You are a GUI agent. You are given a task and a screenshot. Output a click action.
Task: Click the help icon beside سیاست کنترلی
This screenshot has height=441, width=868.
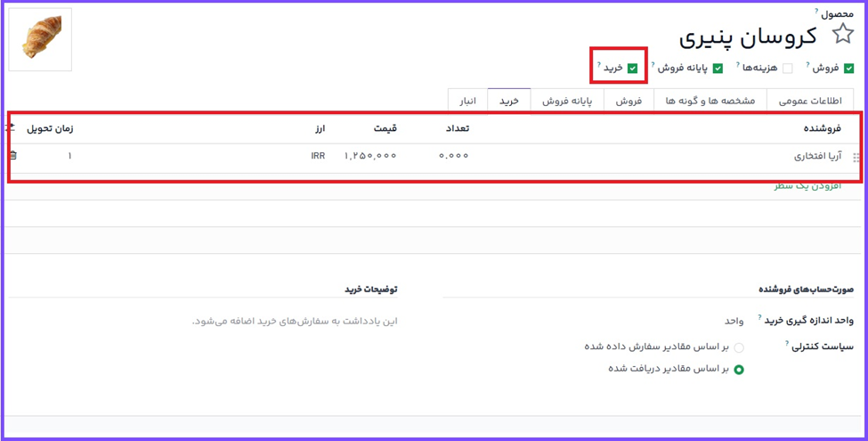point(787,342)
